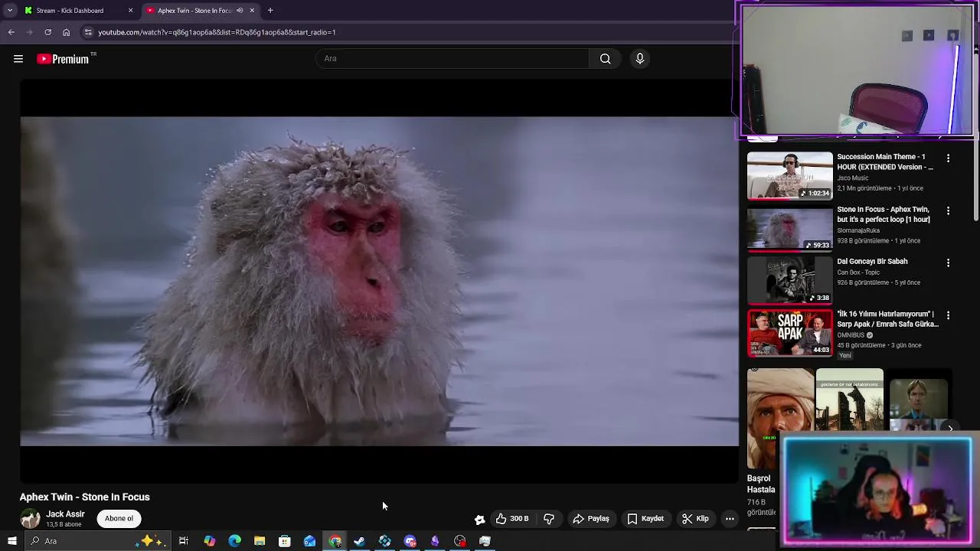Open options for Dal Goncayı Bir Sabah
This screenshot has width=980, height=551.
point(948,262)
